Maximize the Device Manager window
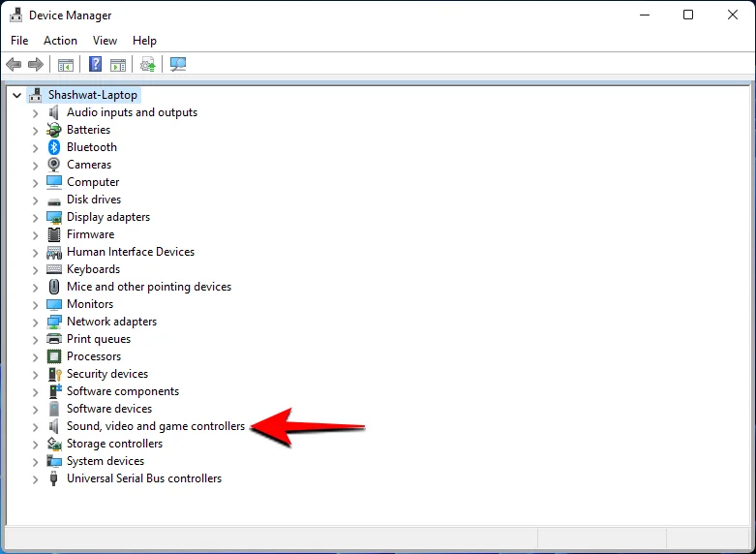This screenshot has height=554, width=756. (x=688, y=15)
